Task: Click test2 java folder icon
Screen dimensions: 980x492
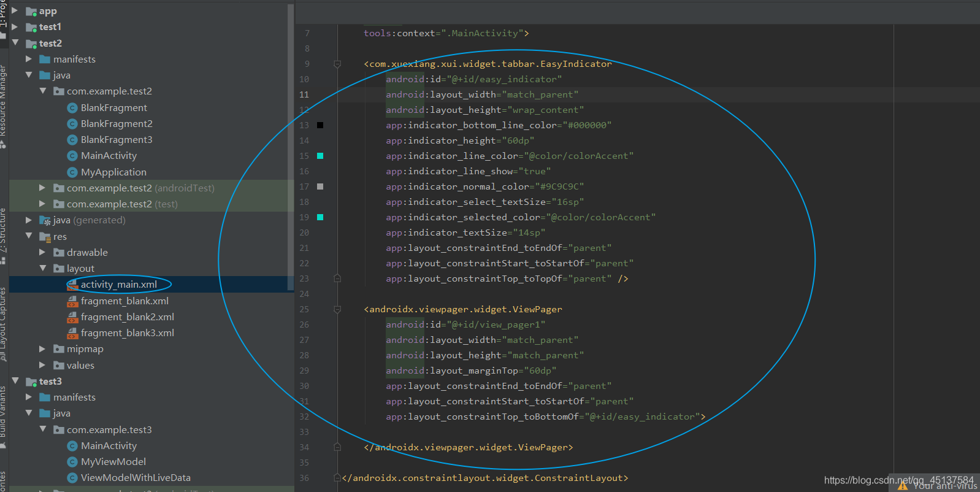Action: click(45, 75)
